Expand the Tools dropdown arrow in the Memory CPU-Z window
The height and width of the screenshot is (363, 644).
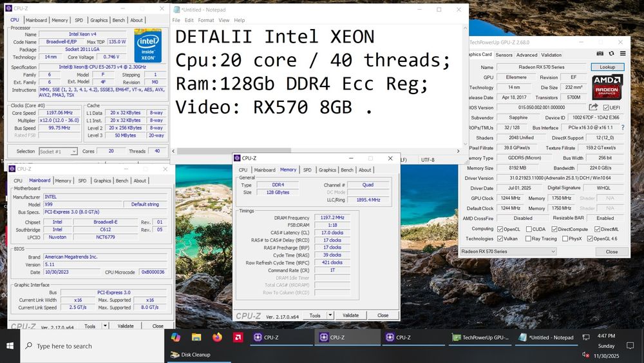coord(330,315)
